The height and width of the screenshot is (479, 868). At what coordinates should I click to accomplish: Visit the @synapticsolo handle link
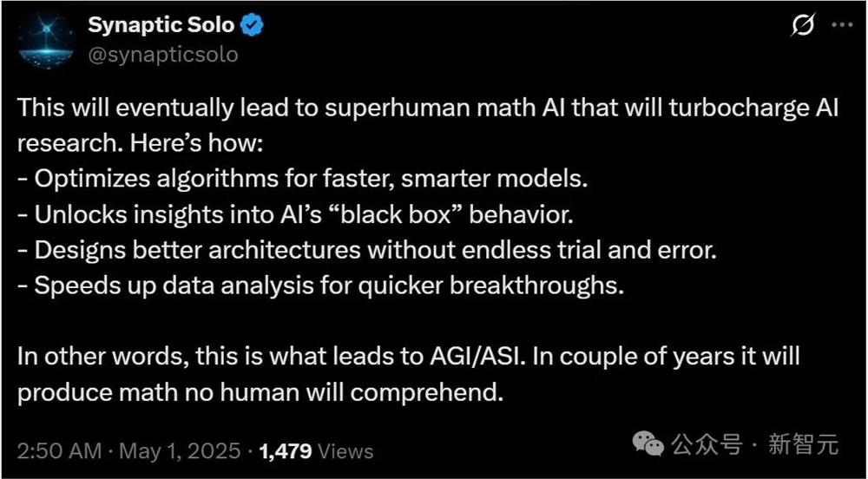point(163,54)
